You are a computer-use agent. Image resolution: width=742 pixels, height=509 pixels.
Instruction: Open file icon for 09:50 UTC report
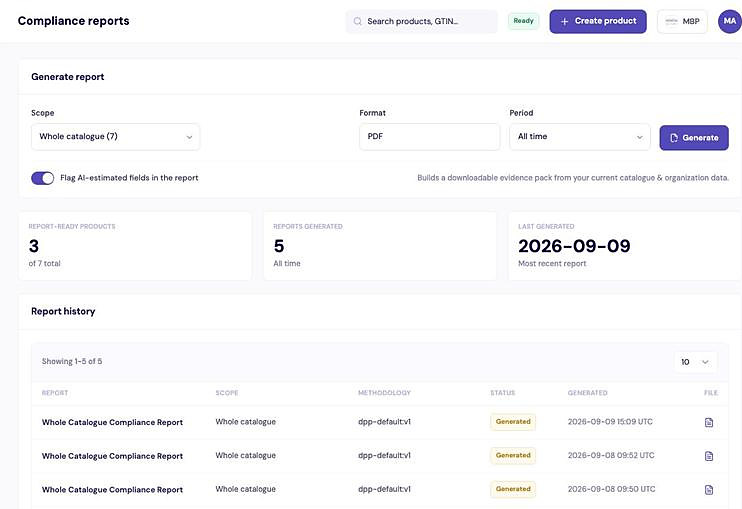tap(708, 490)
